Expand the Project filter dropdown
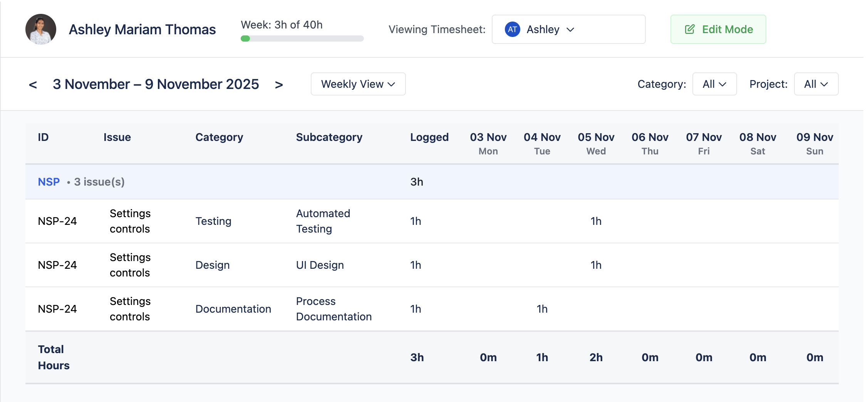Image resolution: width=868 pixels, height=402 pixels. point(816,84)
